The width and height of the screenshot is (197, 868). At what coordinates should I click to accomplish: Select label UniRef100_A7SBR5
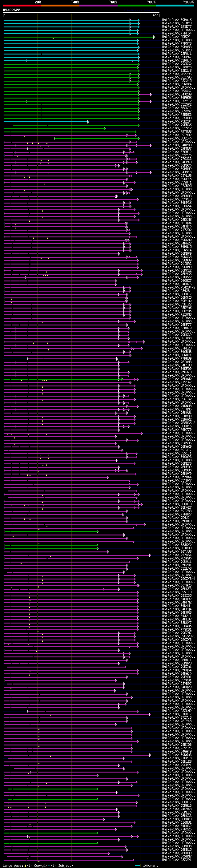click(176, 186)
